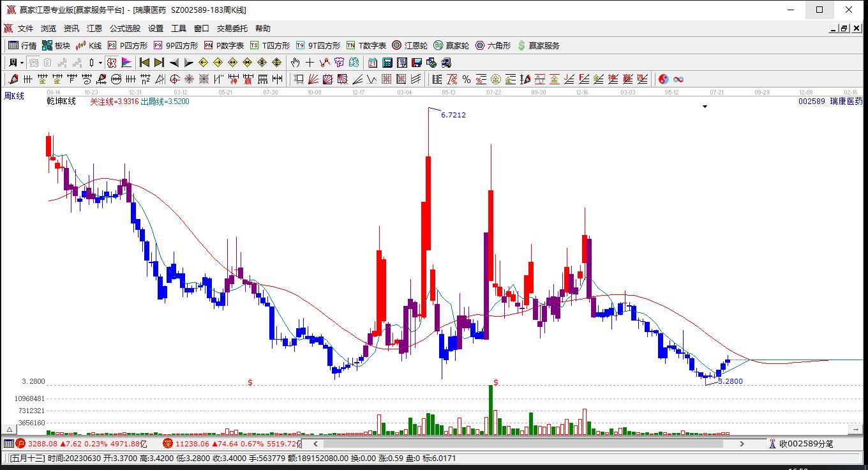
Task: Click the volume axis label 3656160
Action: (31, 423)
